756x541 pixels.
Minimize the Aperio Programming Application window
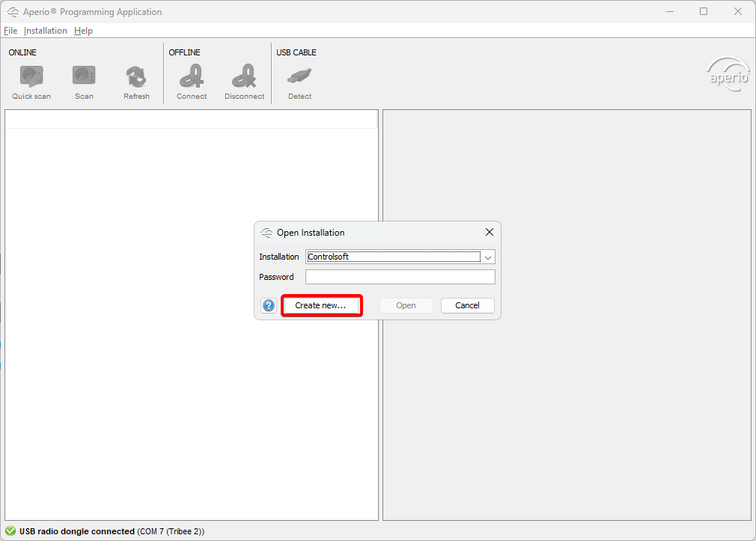pyautogui.click(x=670, y=11)
